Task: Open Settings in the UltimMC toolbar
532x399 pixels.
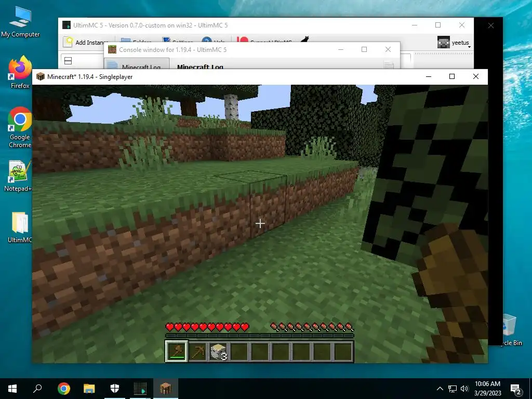Action: pos(177,41)
